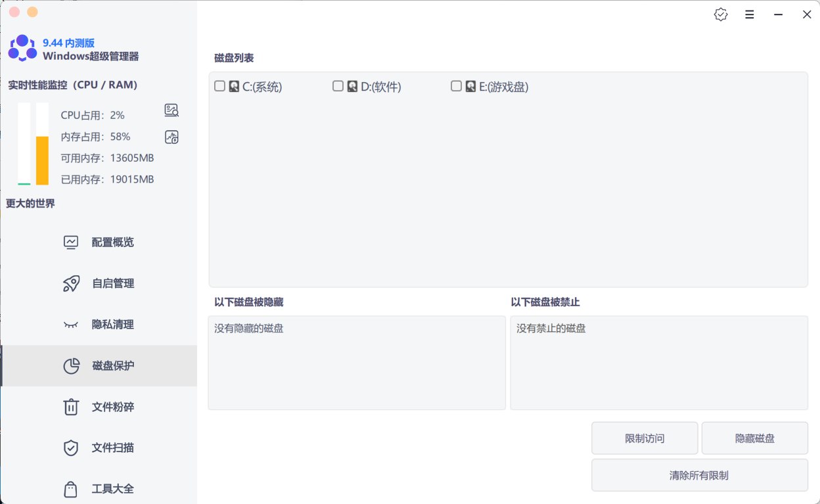Click the verification badge icon in titlebar
The width and height of the screenshot is (820, 504).
720,14
